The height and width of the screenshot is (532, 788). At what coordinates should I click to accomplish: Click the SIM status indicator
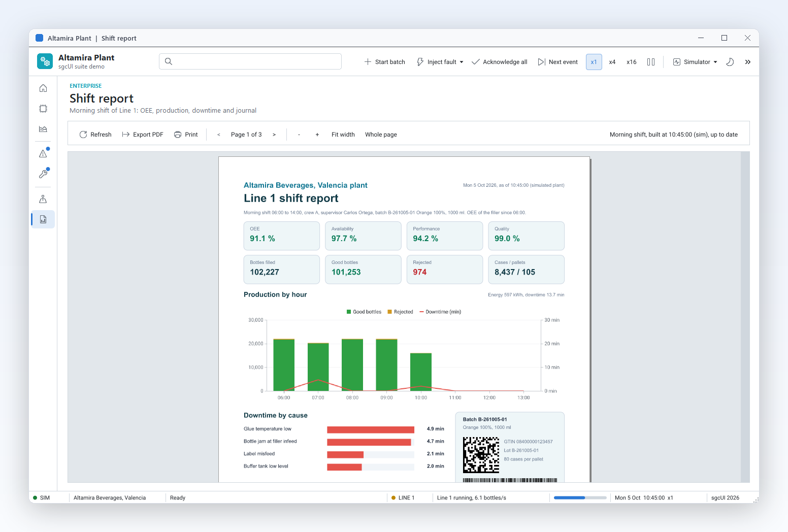(x=42, y=497)
